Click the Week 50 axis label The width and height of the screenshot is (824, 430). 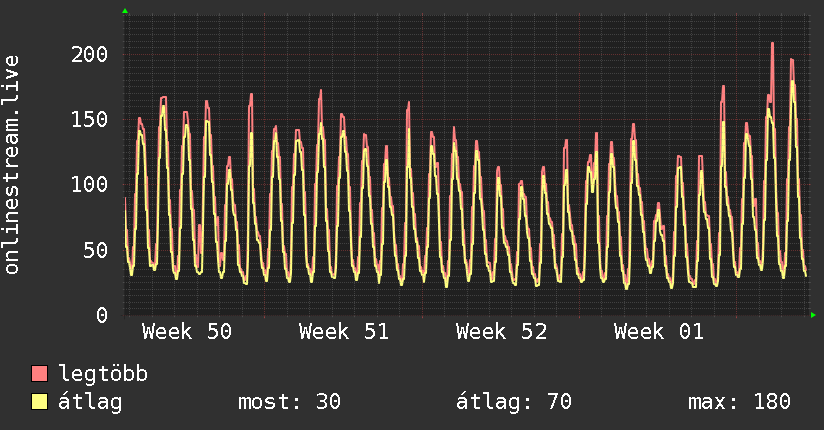[x=187, y=332]
